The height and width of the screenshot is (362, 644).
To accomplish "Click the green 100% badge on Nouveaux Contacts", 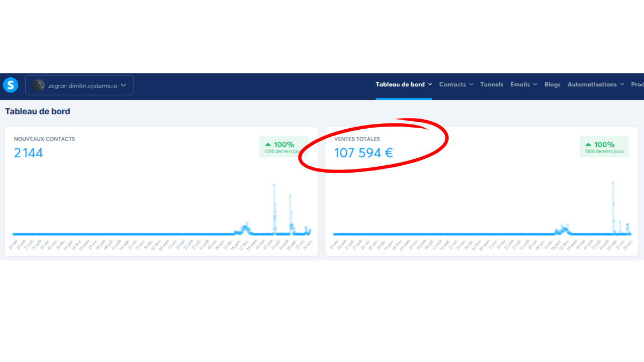I will tap(284, 147).
